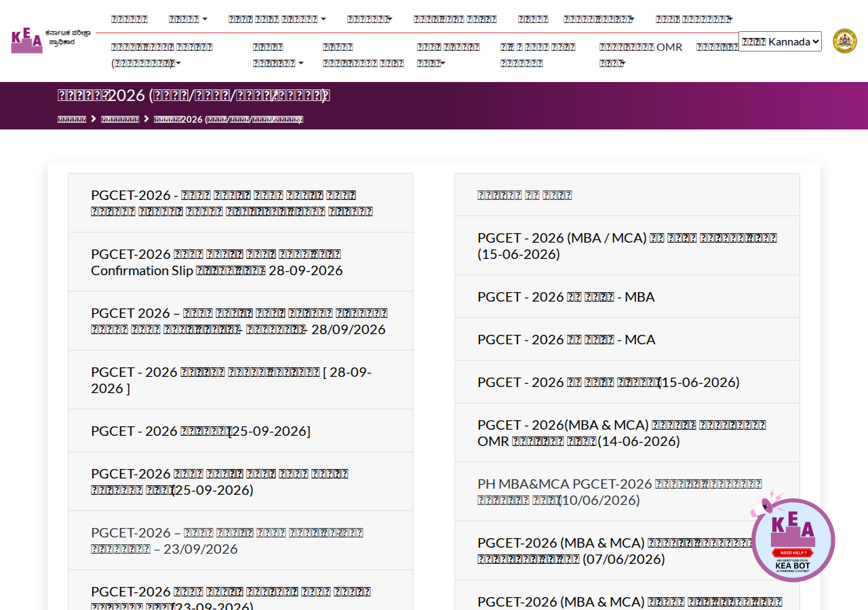Open PGCET - 2026(MBA & MCA) OMR (14-06-2026) link

tap(627, 432)
